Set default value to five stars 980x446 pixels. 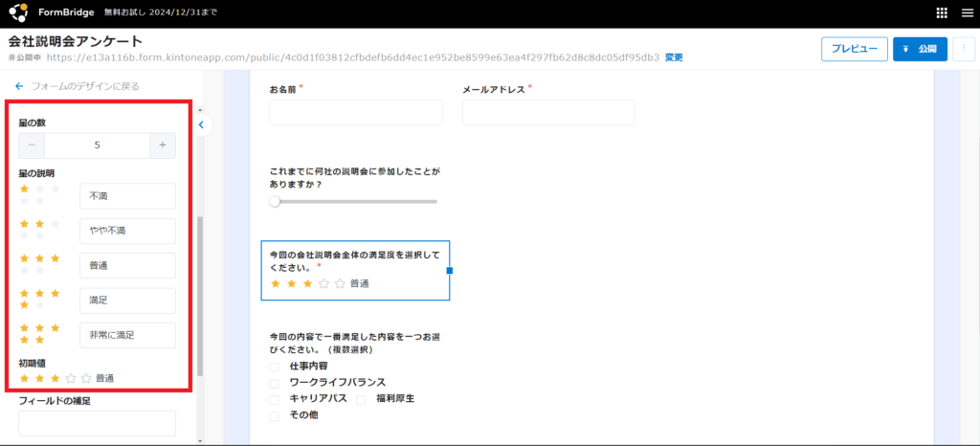click(86, 379)
